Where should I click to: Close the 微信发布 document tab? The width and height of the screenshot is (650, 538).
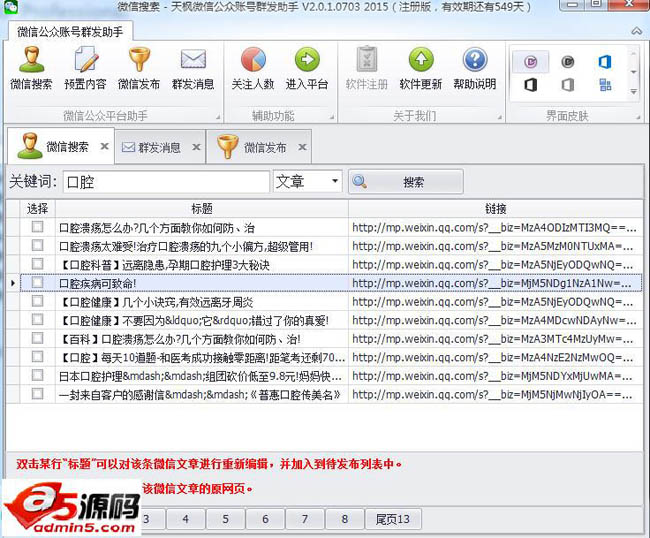(303, 147)
